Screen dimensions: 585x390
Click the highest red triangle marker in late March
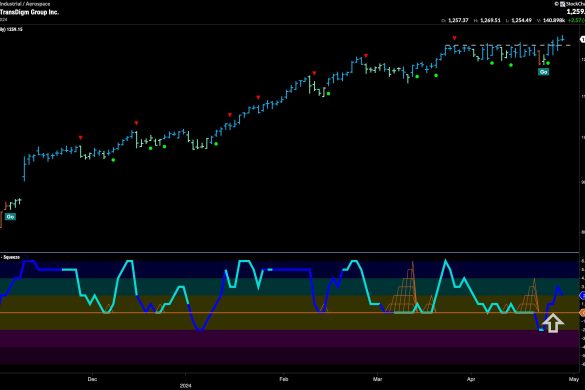454,38
